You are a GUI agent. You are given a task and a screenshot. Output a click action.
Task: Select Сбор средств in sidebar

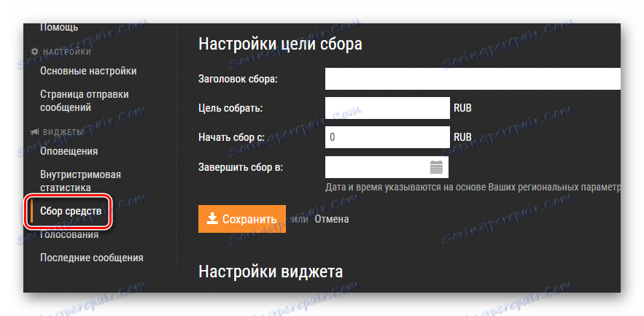point(71,211)
